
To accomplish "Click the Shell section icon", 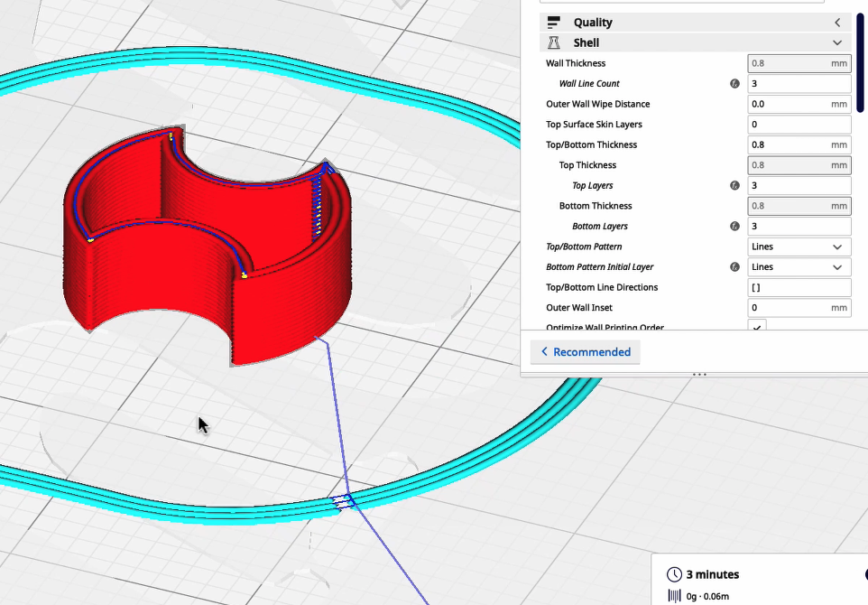I will click(554, 42).
